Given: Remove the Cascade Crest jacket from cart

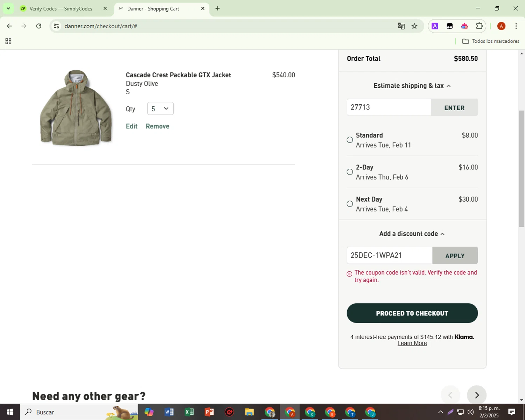Looking at the screenshot, I should click(x=157, y=126).
